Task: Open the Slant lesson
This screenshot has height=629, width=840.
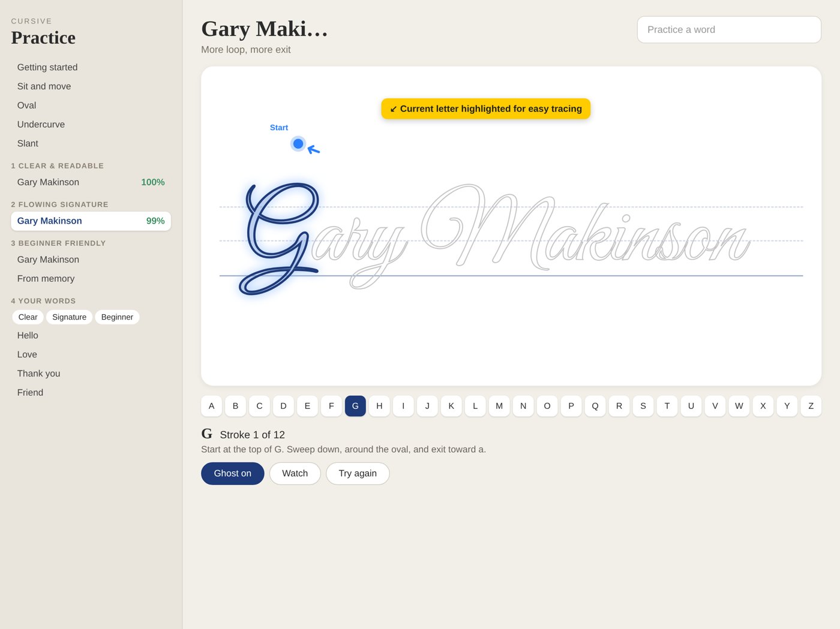Action: (x=91, y=144)
